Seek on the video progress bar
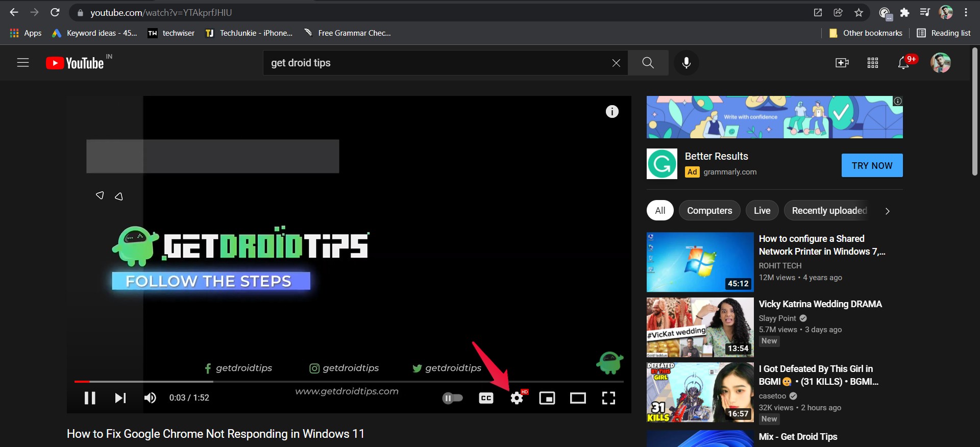Screen dimensions: 980x447 (x=349, y=381)
